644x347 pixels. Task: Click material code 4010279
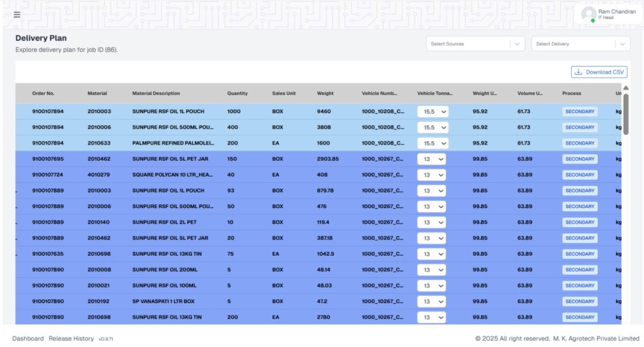tap(99, 175)
